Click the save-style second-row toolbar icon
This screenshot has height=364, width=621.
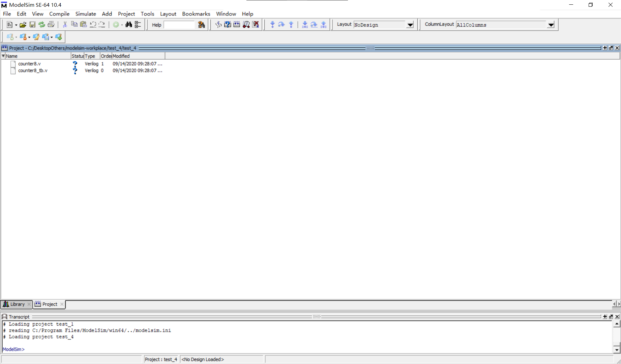(46, 37)
